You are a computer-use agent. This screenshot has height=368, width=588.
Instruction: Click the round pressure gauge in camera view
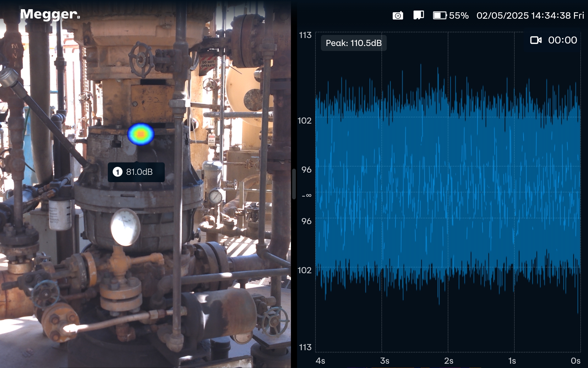(x=125, y=227)
